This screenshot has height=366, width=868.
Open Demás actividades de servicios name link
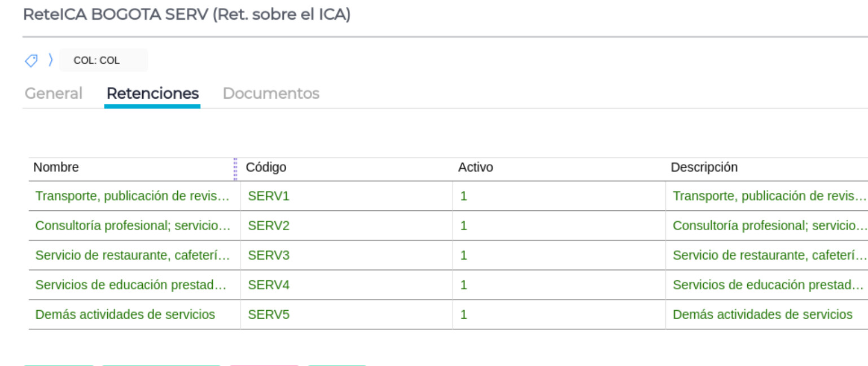pos(125,315)
